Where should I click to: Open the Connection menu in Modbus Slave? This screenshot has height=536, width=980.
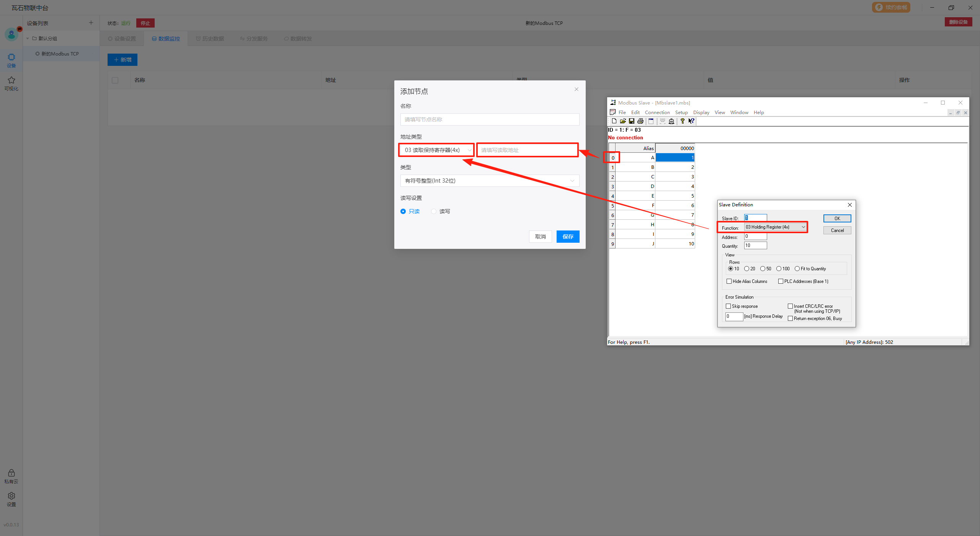(x=657, y=113)
